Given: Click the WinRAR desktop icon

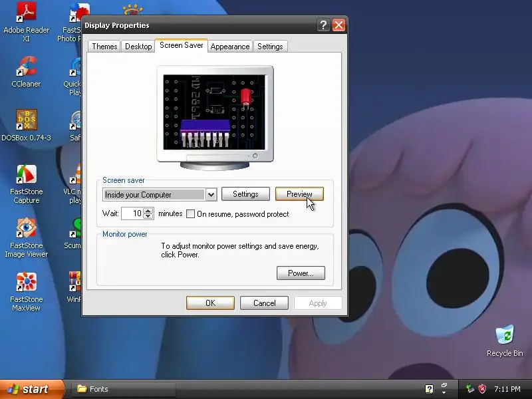Looking at the screenshot, I should tap(74, 287).
